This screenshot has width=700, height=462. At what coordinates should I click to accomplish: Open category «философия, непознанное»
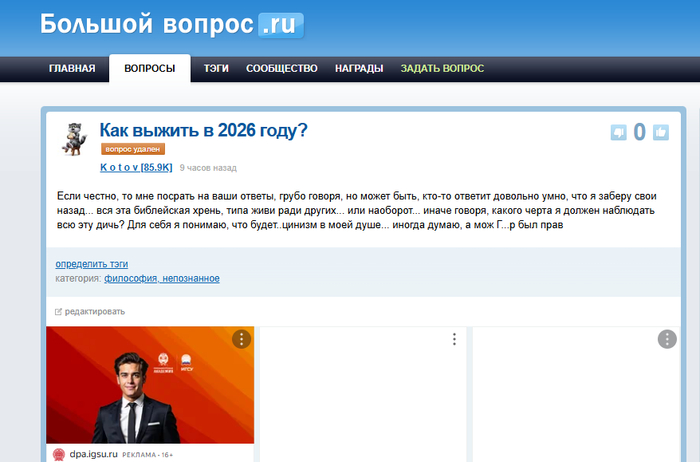pyautogui.click(x=161, y=278)
